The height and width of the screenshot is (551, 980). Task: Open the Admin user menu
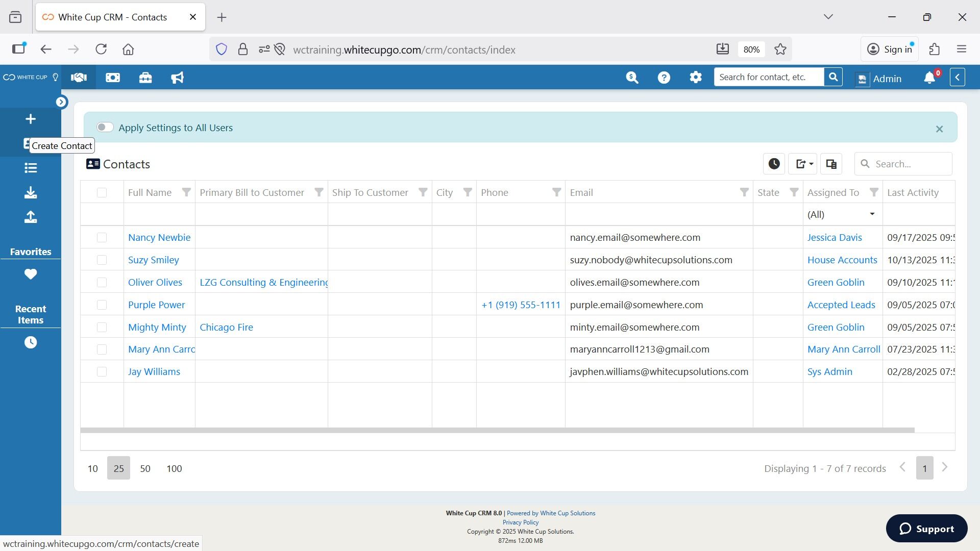879,79
